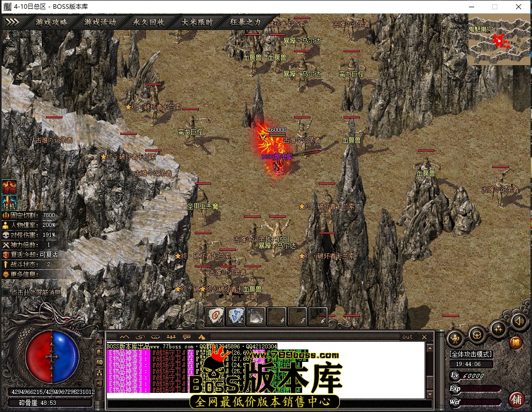Minimize the game window
The width and height of the screenshot is (532, 412).
472,6
